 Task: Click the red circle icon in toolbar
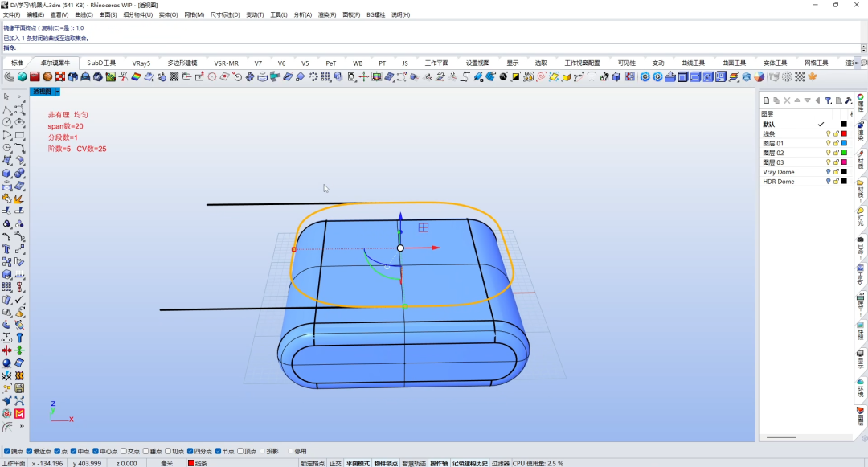[x=212, y=77]
